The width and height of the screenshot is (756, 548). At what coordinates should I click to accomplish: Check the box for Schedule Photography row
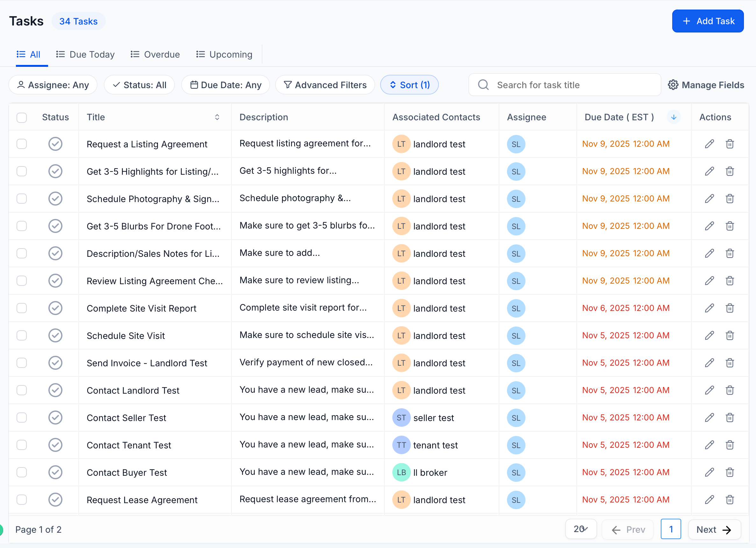pyautogui.click(x=22, y=199)
